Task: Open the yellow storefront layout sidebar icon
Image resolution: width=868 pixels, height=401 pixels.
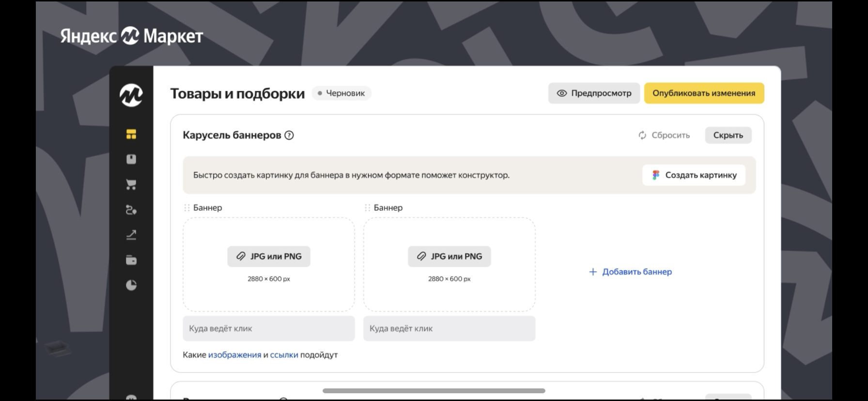Action: [131, 134]
